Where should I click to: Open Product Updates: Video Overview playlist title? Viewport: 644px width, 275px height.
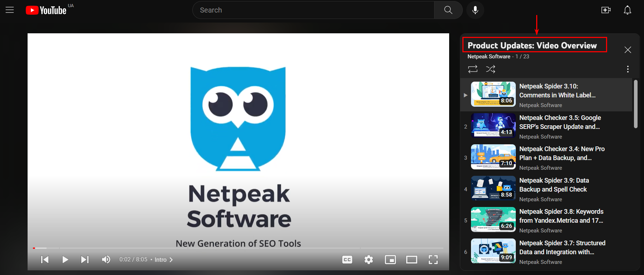[532, 45]
